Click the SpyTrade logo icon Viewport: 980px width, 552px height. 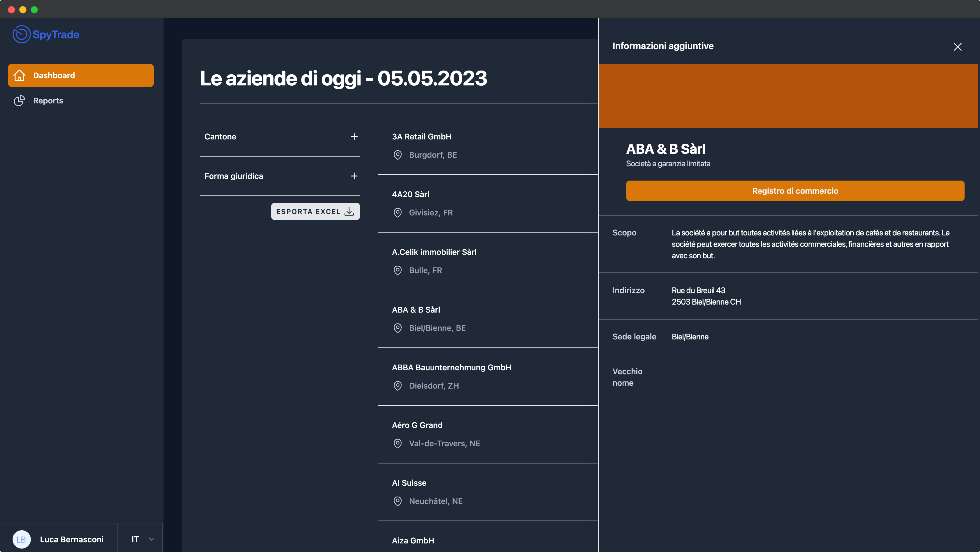(x=21, y=34)
